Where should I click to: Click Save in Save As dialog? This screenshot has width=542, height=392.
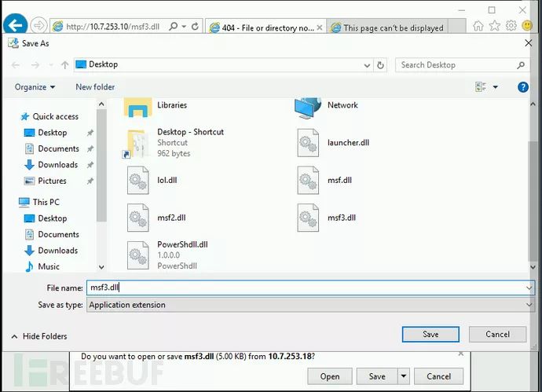coord(430,335)
